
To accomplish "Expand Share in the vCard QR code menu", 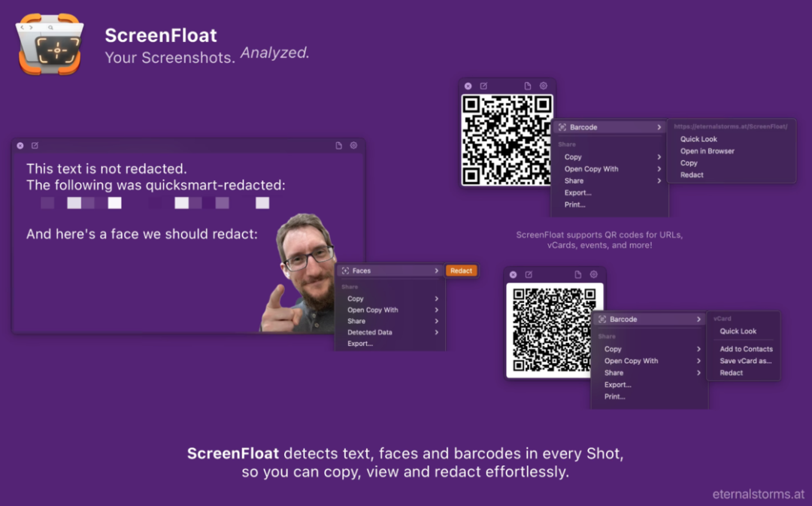I will (x=650, y=373).
